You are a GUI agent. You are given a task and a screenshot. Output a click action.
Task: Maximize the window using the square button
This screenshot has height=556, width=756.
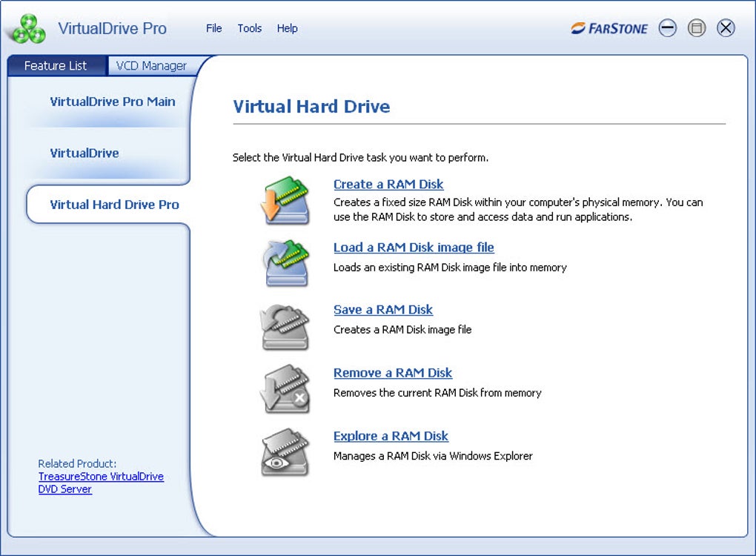pyautogui.click(x=697, y=28)
